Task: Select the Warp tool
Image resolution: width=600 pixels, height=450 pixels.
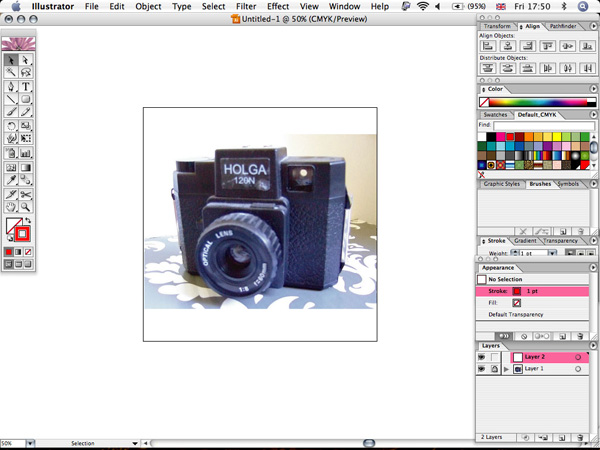Action: (11, 138)
